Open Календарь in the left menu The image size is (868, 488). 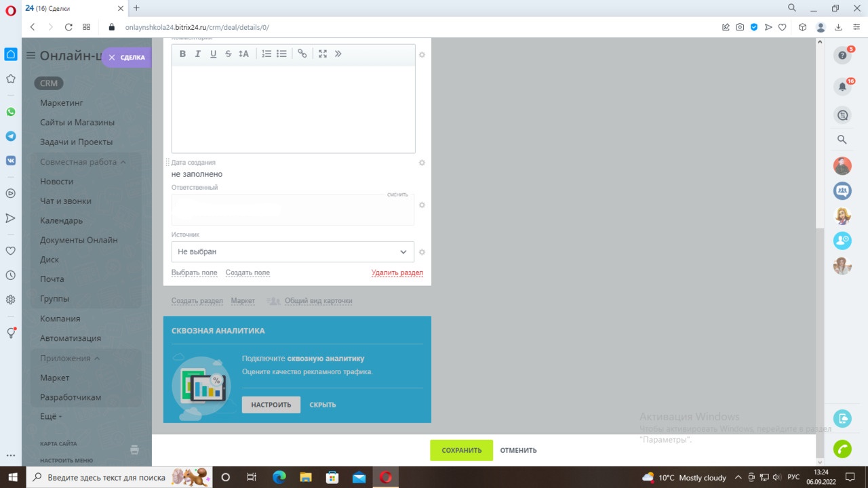coord(62,221)
